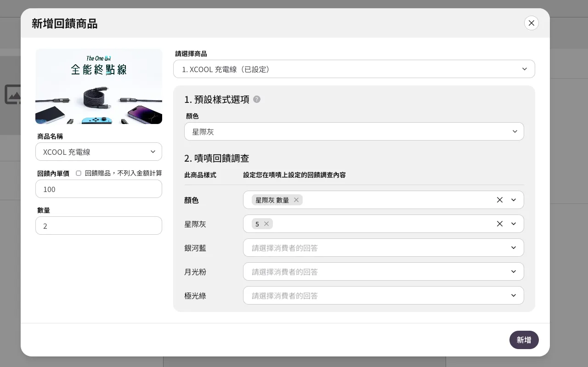This screenshot has height=367, width=588.
Task: Click the help icon beside 預設樣式選項
Action: point(257,99)
